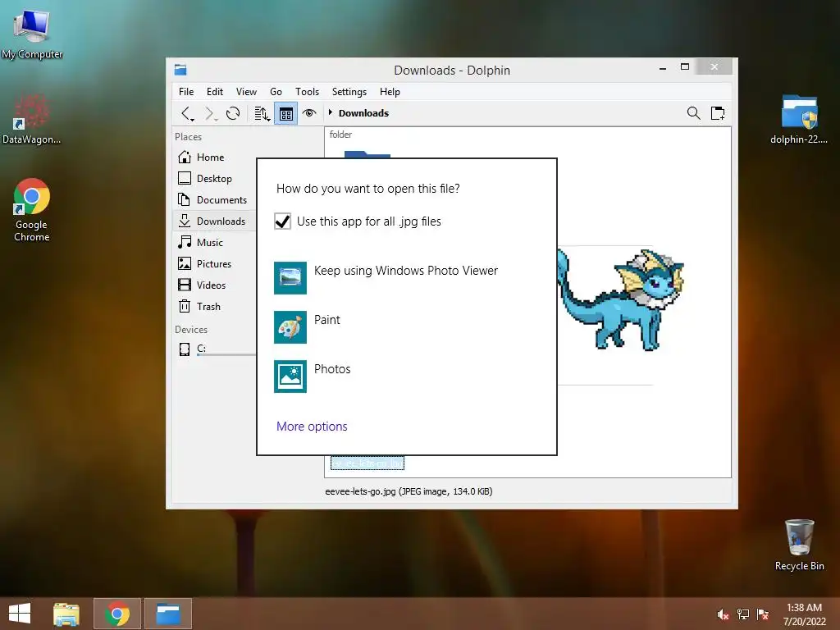Open the sort order toolbar button
This screenshot has width=840, height=630.
[x=262, y=113]
